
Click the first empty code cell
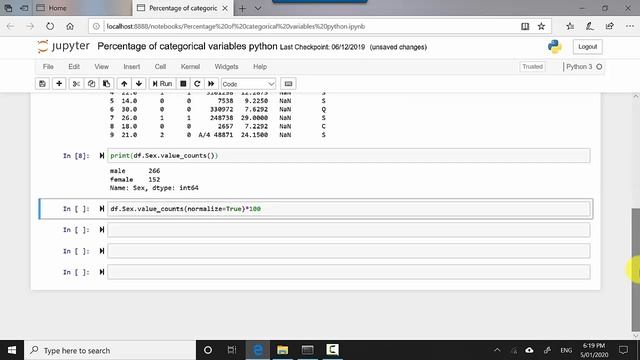point(349,230)
